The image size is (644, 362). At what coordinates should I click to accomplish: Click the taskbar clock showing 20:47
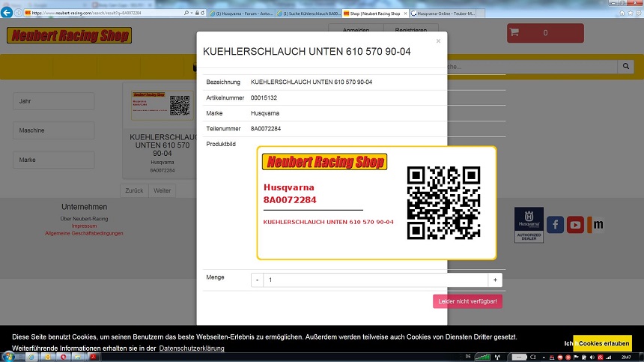click(626, 358)
